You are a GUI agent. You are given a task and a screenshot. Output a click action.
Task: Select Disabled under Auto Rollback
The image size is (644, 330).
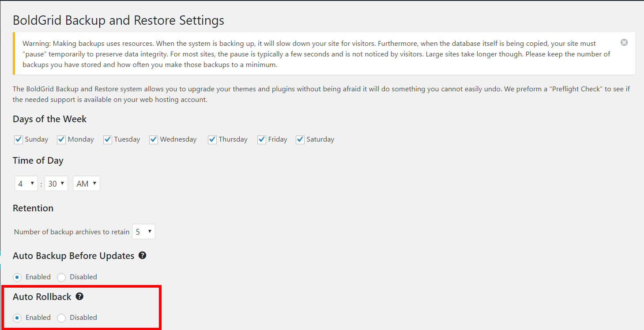[61, 318]
